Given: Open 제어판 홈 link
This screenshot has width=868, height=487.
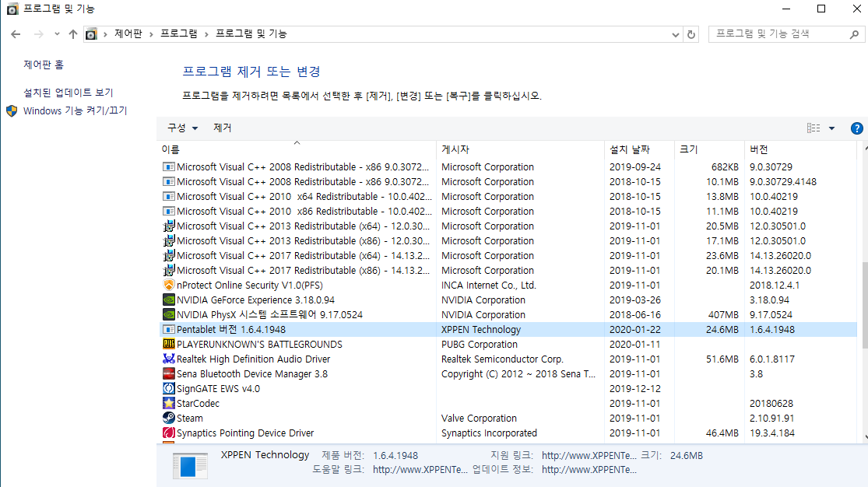Looking at the screenshot, I should point(43,65).
